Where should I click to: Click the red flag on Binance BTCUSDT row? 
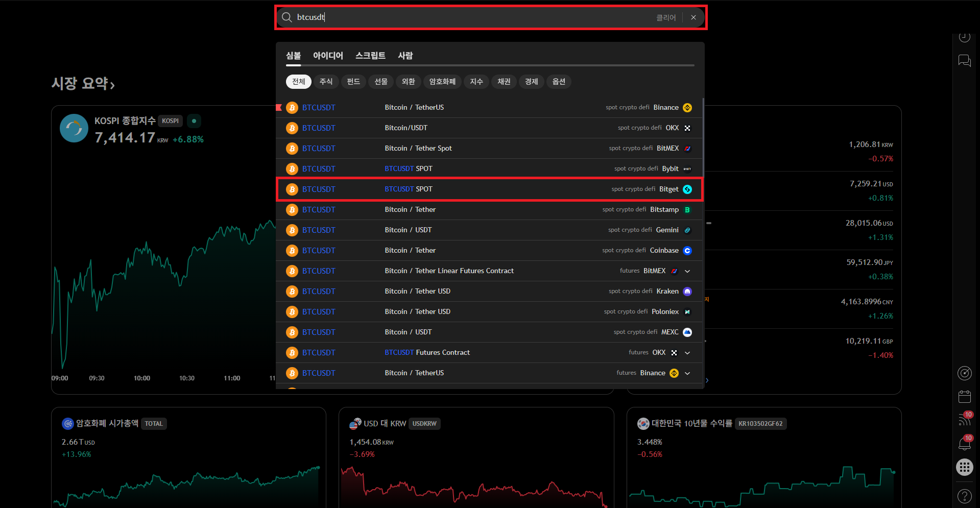tap(279, 107)
